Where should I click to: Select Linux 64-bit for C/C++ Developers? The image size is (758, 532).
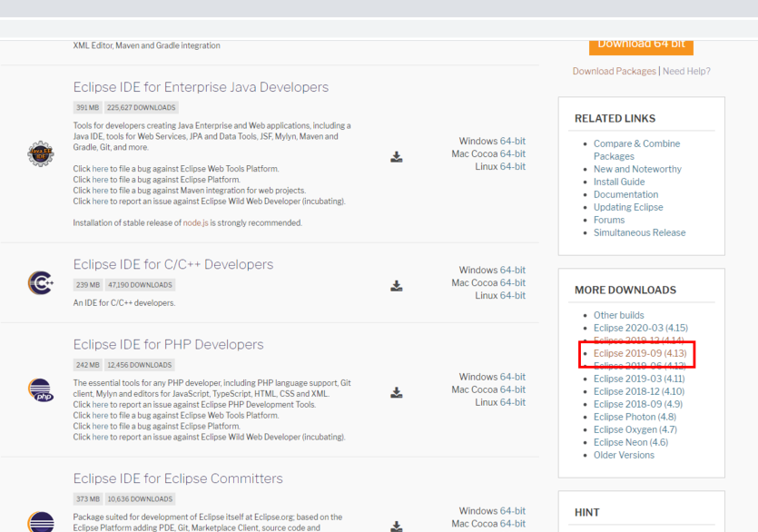coord(512,295)
